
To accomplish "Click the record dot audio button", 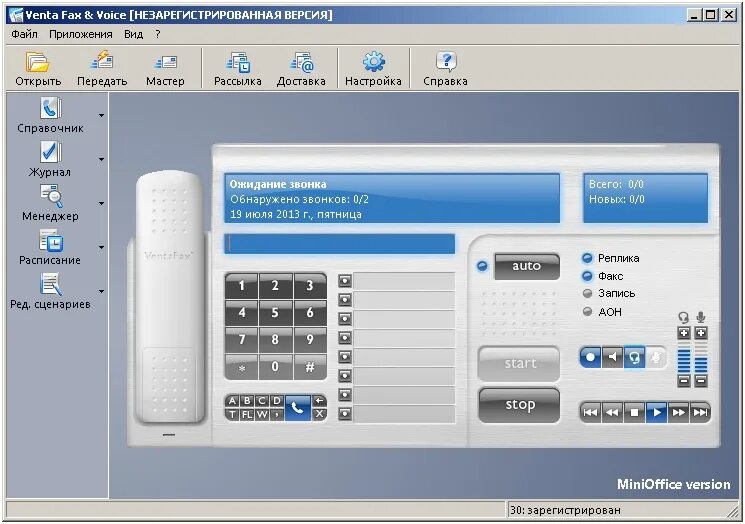I will (590, 357).
